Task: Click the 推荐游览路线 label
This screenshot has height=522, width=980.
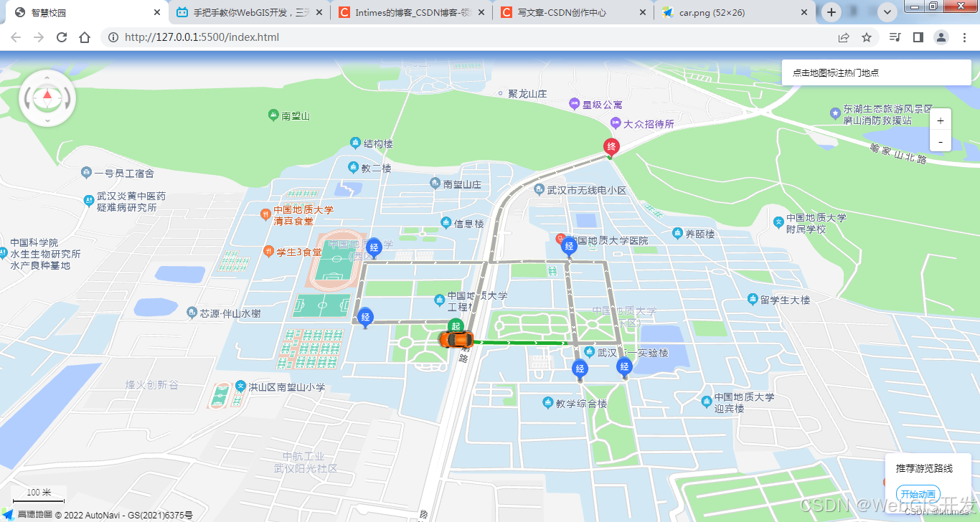Action: tap(924, 468)
